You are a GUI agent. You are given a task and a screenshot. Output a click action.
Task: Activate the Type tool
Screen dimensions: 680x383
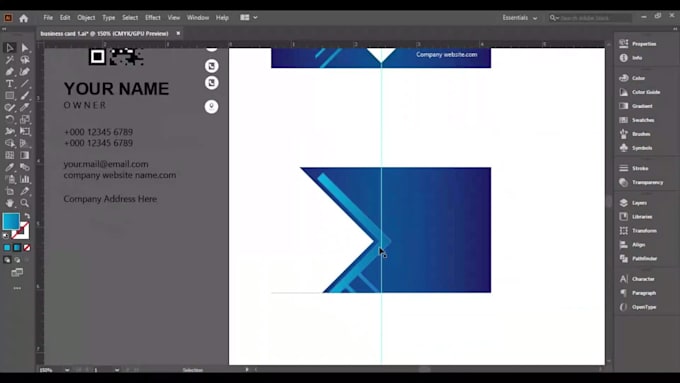tap(10, 84)
